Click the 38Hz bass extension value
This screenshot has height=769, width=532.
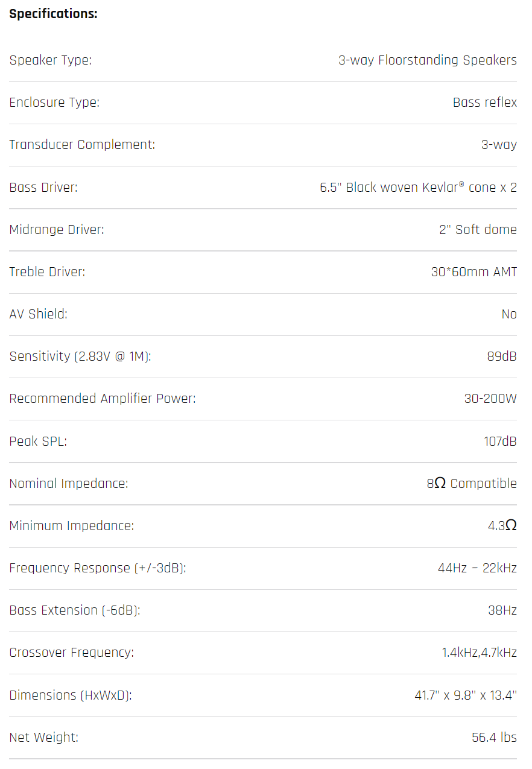(x=502, y=610)
